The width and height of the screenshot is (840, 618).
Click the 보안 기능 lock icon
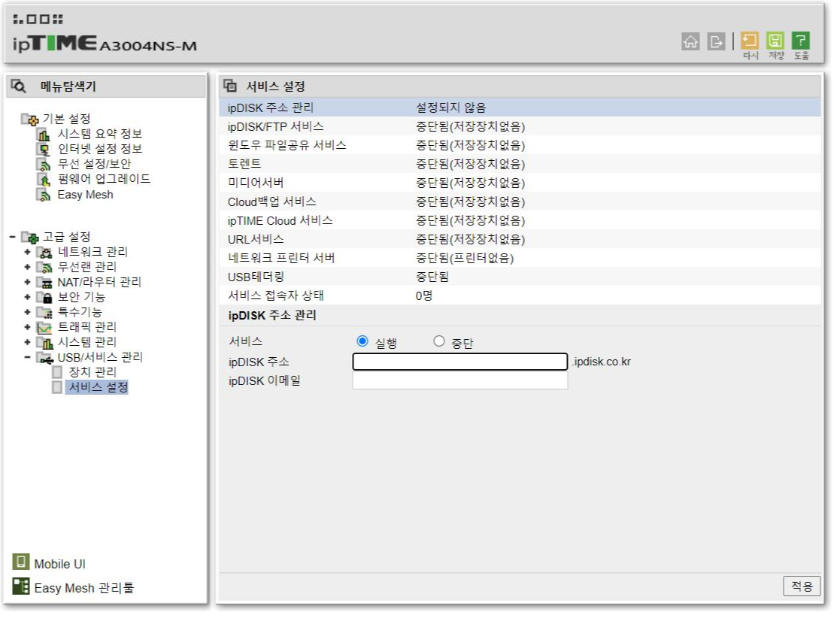pos(44,297)
